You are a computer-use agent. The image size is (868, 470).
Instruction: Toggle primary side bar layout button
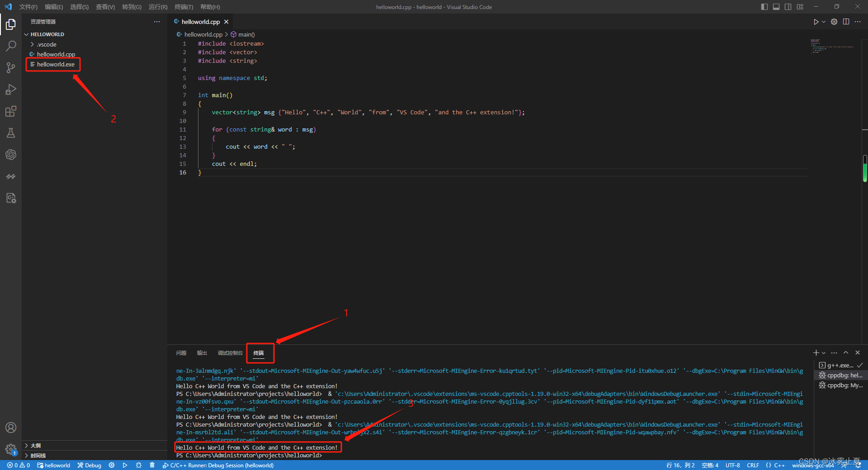point(764,7)
